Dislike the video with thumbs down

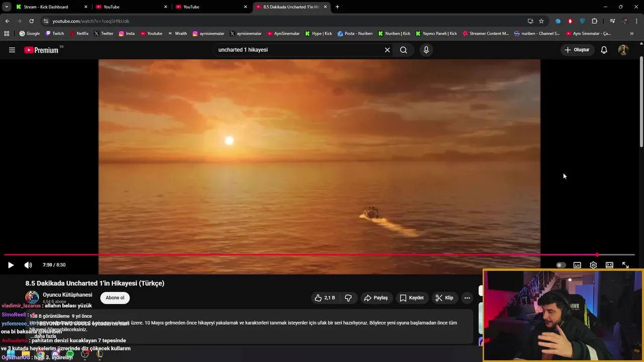click(348, 298)
